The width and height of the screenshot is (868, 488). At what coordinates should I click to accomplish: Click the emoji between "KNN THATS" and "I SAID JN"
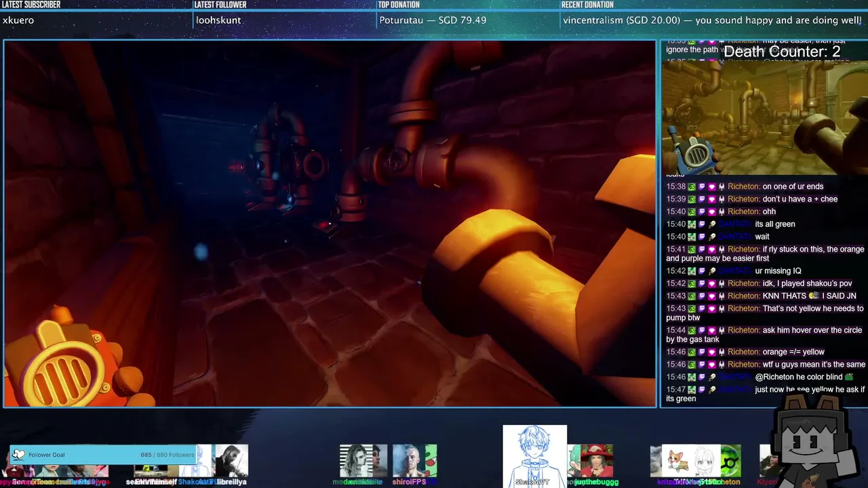point(814,296)
